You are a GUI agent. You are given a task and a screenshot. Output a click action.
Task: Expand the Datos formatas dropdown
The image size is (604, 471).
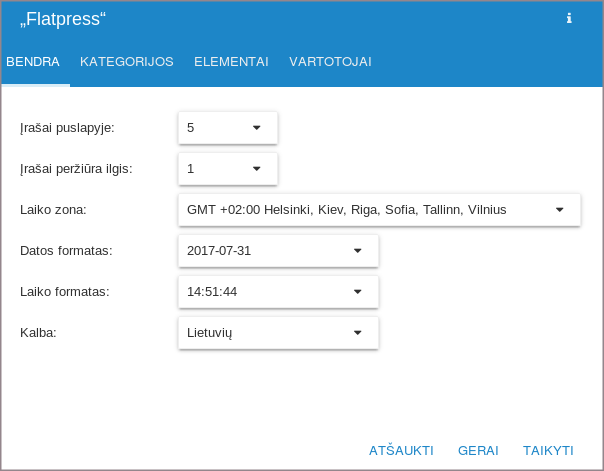click(x=277, y=251)
